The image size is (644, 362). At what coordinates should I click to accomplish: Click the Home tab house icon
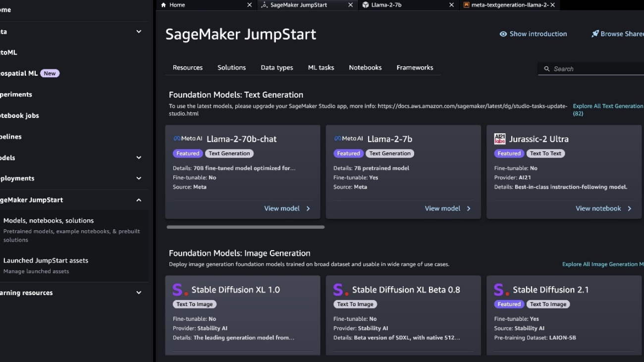coord(163,5)
